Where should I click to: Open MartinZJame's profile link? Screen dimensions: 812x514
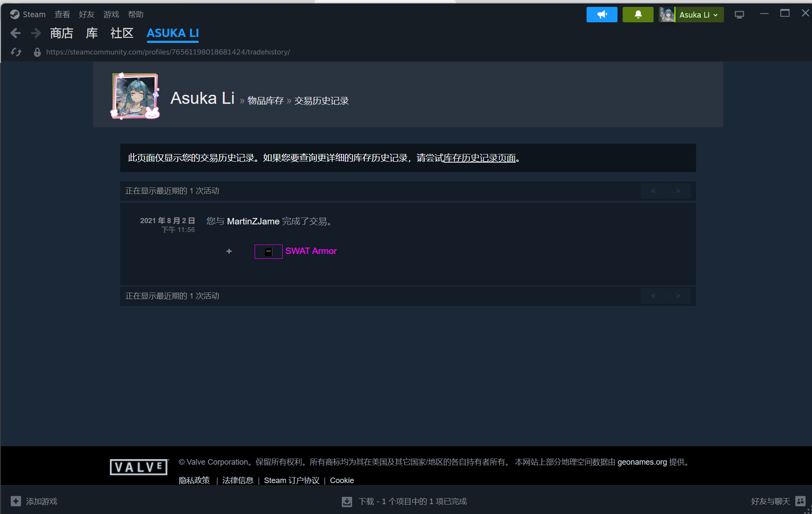point(253,221)
